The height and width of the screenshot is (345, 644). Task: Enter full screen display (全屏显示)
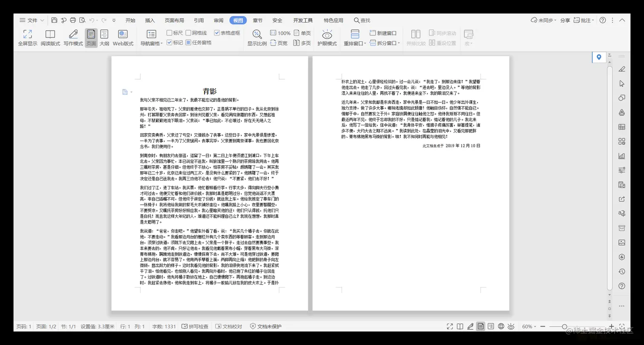[27, 38]
